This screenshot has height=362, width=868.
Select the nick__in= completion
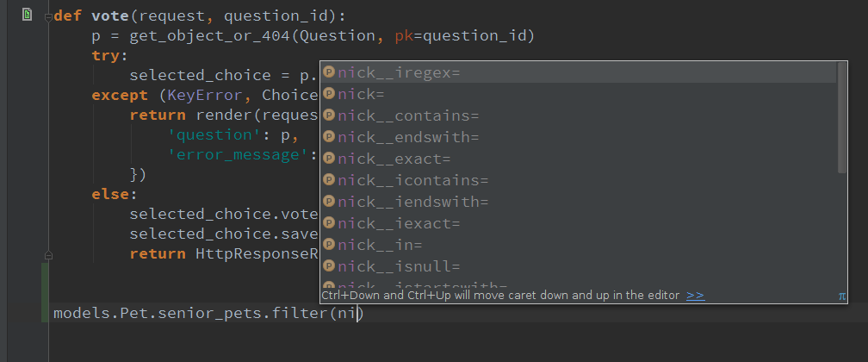pos(579,245)
